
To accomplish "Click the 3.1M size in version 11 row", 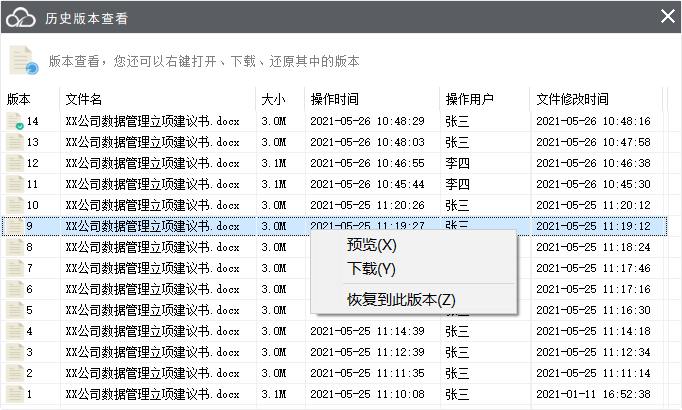I will (274, 184).
